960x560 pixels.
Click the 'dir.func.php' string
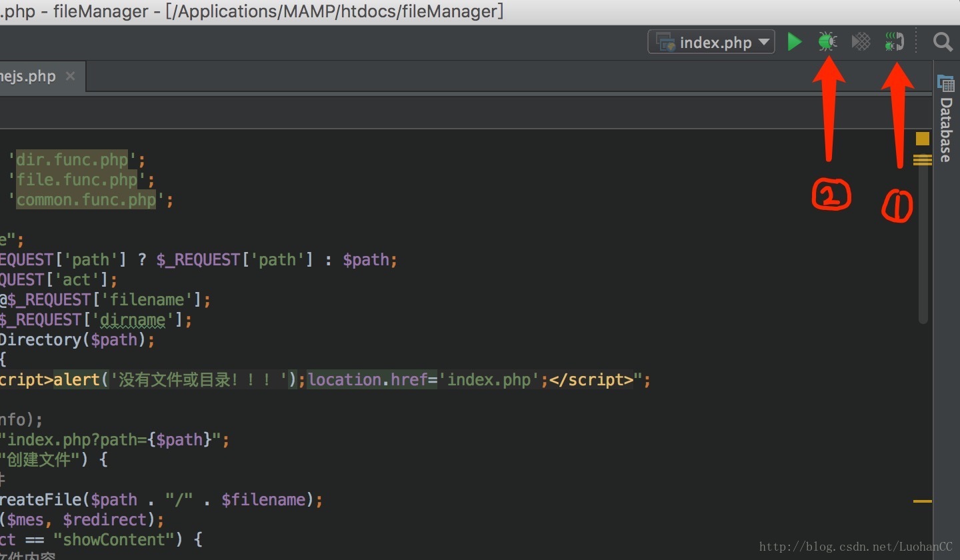click(x=72, y=160)
